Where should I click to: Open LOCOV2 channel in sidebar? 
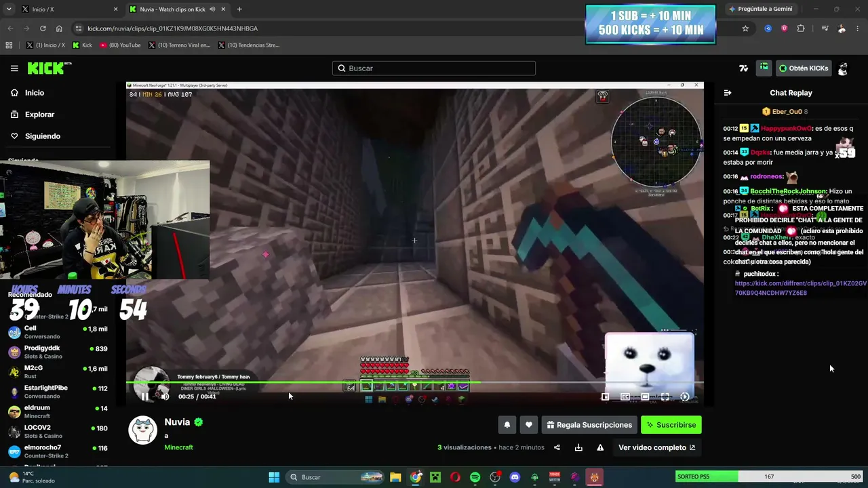[x=58, y=431]
